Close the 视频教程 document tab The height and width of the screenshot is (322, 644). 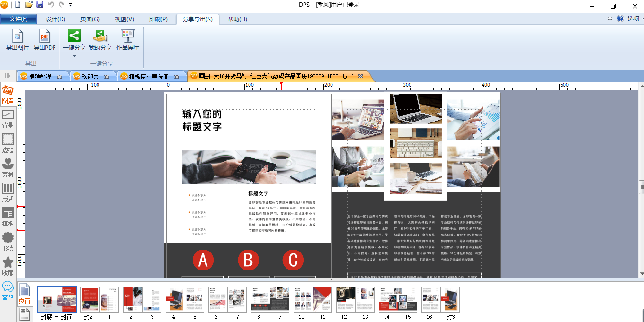click(x=59, y=77)
